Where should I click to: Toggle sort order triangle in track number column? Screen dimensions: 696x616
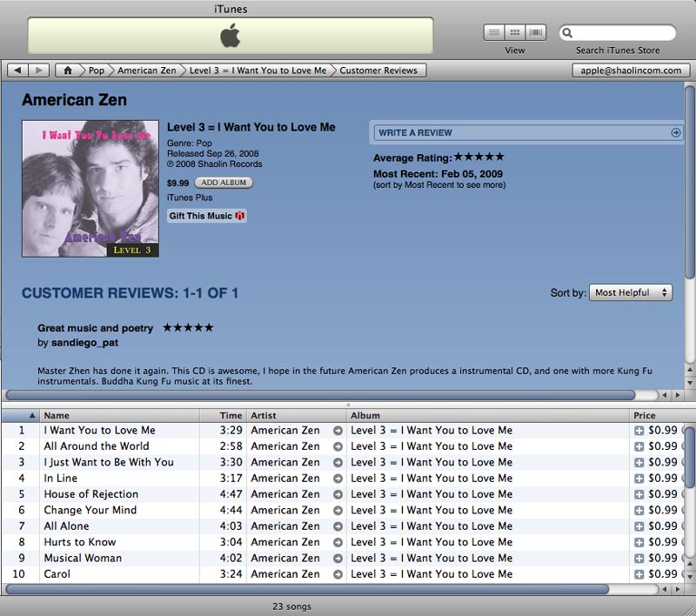tap(33, 416)
